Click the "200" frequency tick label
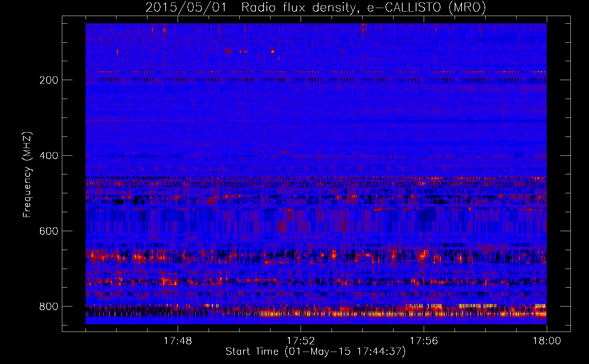 pos(48,80)
